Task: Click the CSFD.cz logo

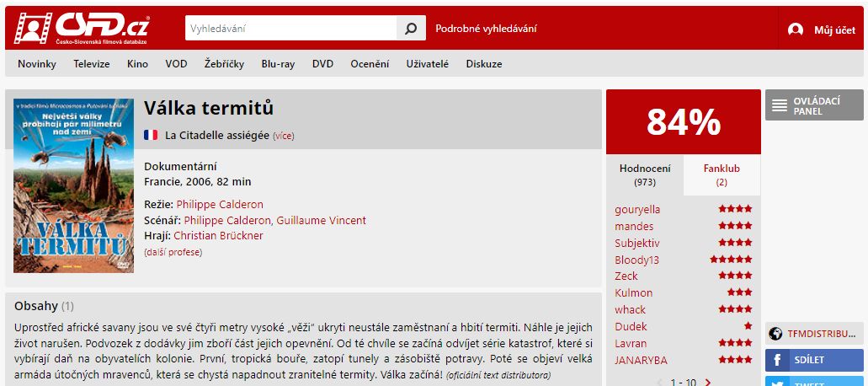Action: click(x=82, y=28)
